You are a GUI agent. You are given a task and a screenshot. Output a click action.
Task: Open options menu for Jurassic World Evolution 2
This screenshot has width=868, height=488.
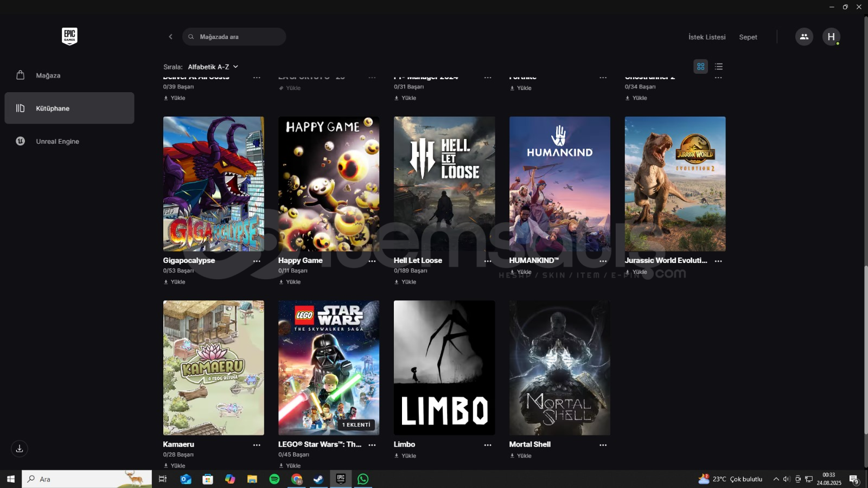(x=718, y=261)
